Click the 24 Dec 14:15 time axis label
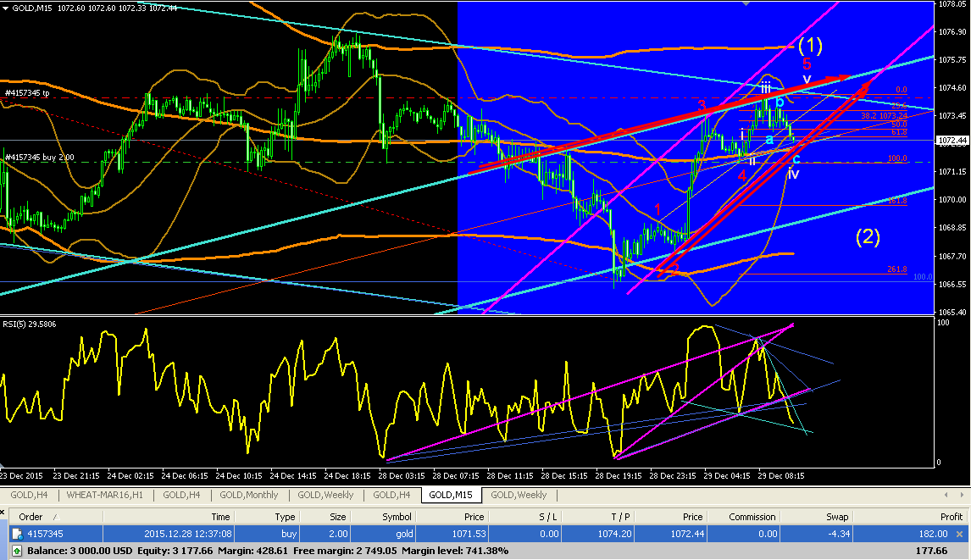971x560 pixels. (293, 476)
